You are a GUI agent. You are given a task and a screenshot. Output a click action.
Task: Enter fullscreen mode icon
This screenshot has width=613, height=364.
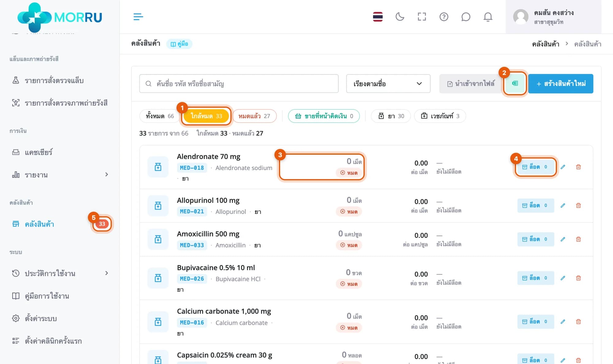422,17
